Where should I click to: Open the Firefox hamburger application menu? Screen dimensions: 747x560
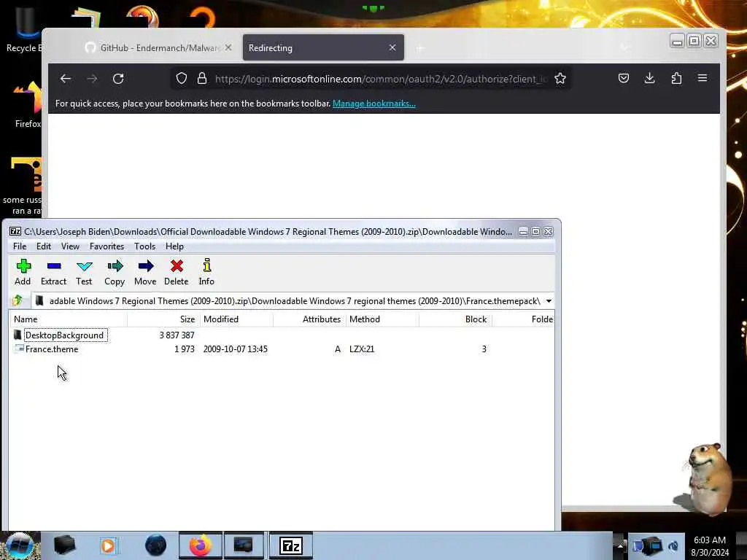[703, 78]
